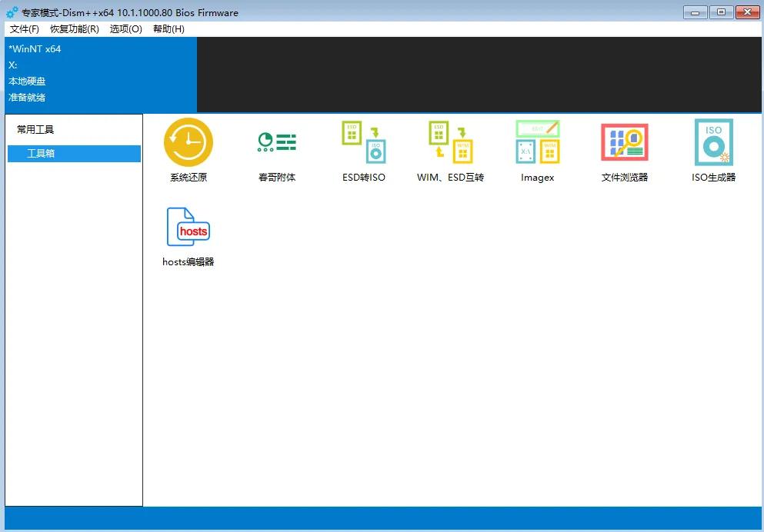Click the Dism++ gear icon in title bar
The width and height of the screenshot is (764, 532).
[x=12, y=12]
